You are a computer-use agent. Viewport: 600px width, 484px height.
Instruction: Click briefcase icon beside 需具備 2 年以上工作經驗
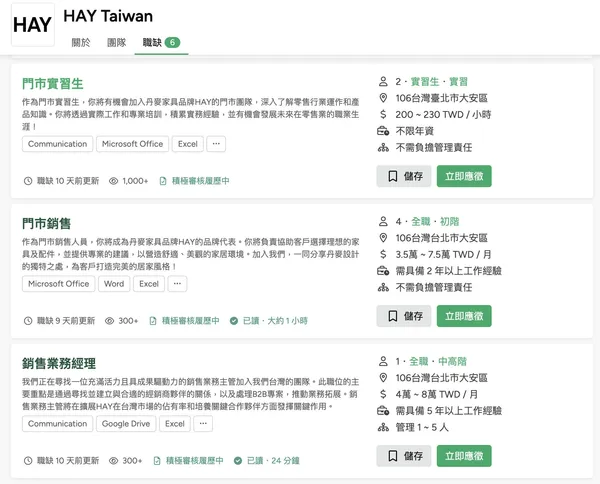(383, 271)
